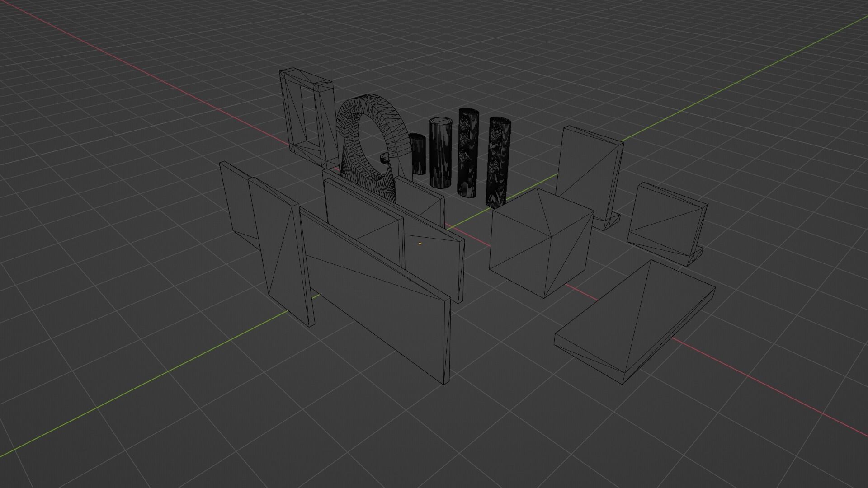Image resolution: width=868 pixels, height=488 pixels.
Task: Select the small tilted panel at far right
Action: click(x=667, y=224)
